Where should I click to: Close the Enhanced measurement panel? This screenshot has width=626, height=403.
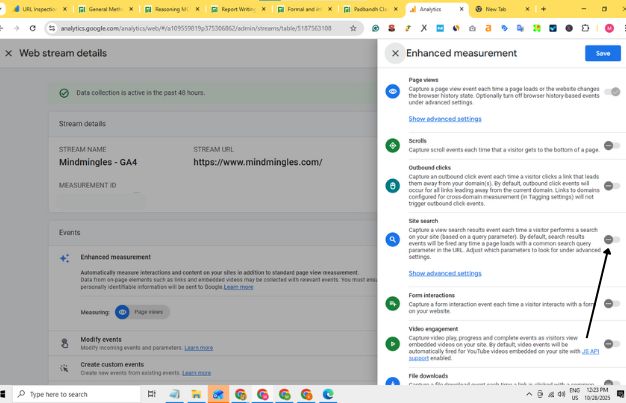point(396,53)
